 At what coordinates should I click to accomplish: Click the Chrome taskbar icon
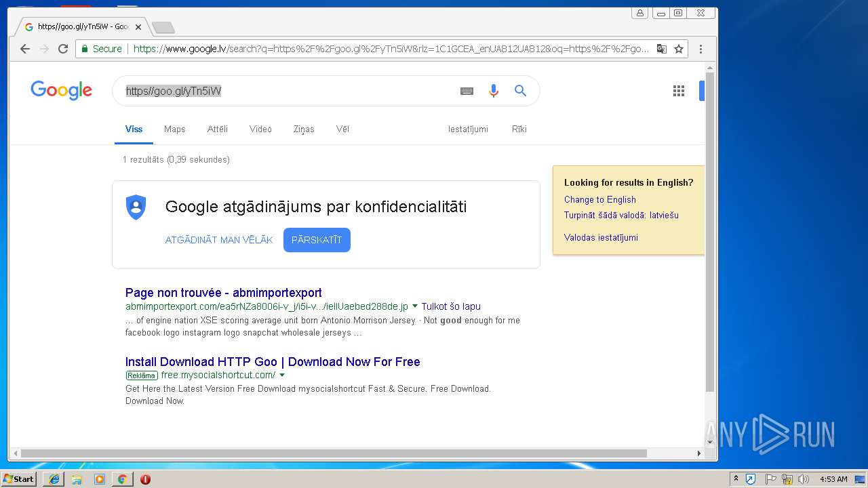(122, 479)
